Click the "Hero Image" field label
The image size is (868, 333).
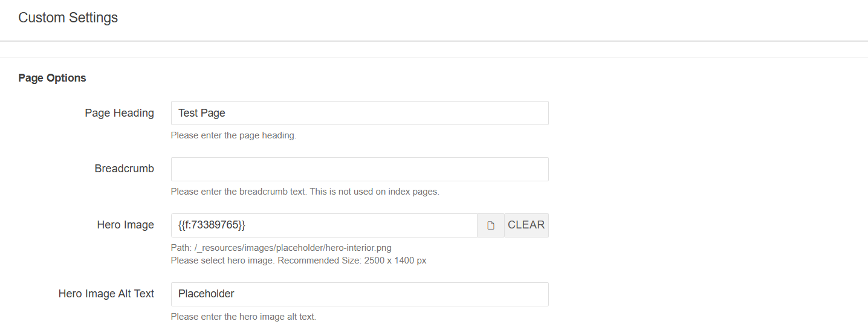click(125, 225)
